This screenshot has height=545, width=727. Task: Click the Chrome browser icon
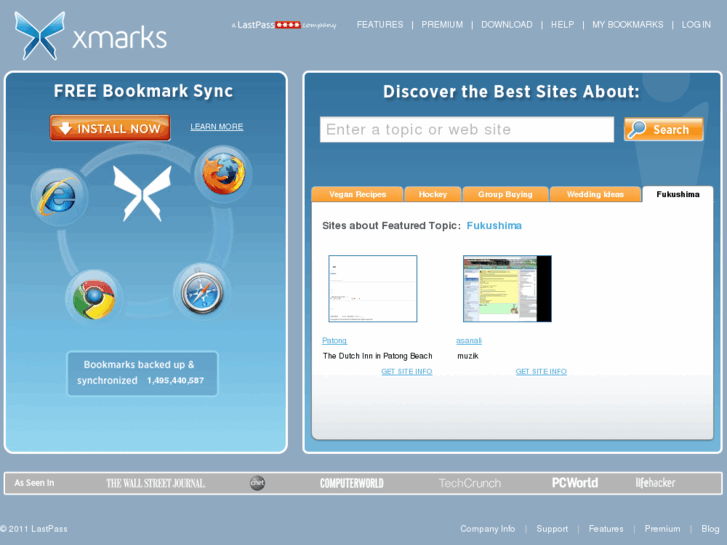[x=94, y=299]
